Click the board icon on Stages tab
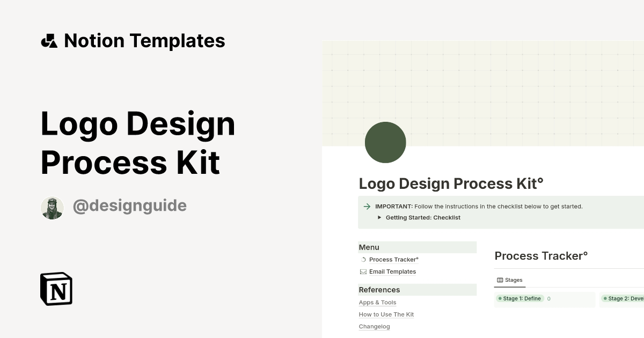 500,280
